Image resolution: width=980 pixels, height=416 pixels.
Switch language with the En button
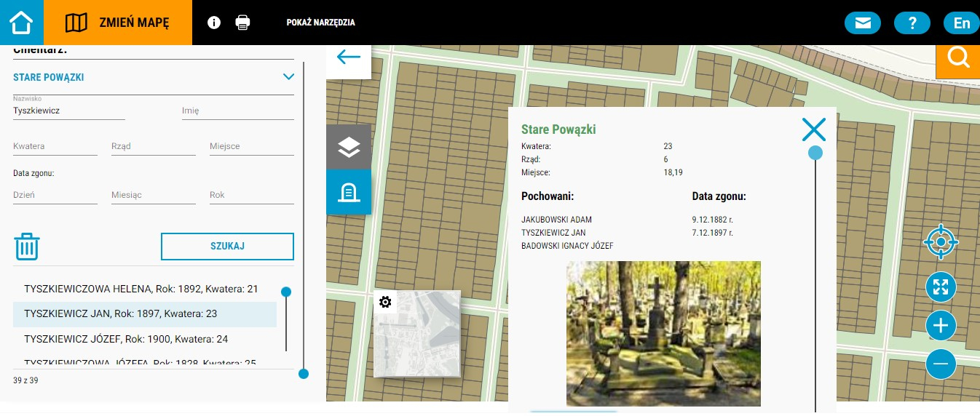[962, 23]
